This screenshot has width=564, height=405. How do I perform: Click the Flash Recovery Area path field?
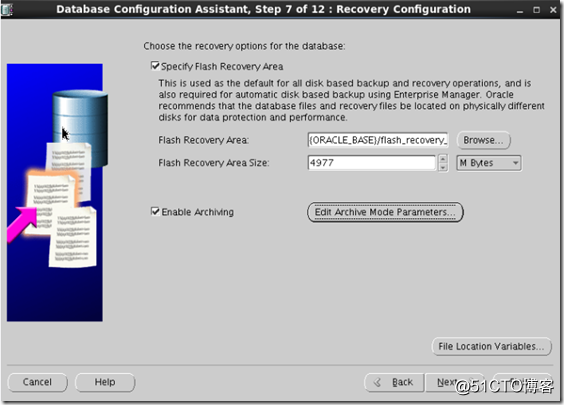click(x=378, y=140)
